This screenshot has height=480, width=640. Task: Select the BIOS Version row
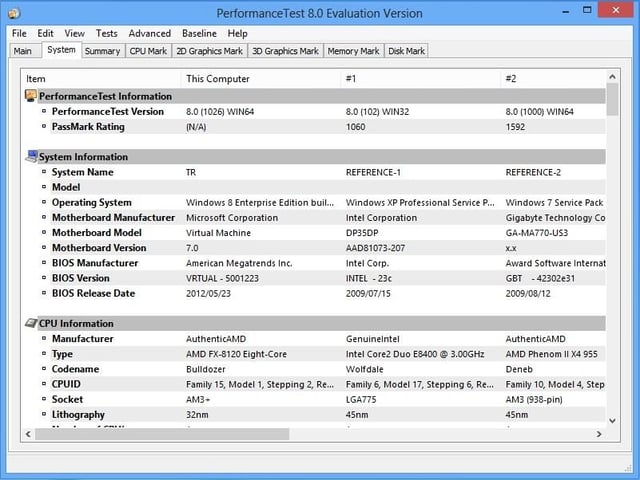point(314,278)
